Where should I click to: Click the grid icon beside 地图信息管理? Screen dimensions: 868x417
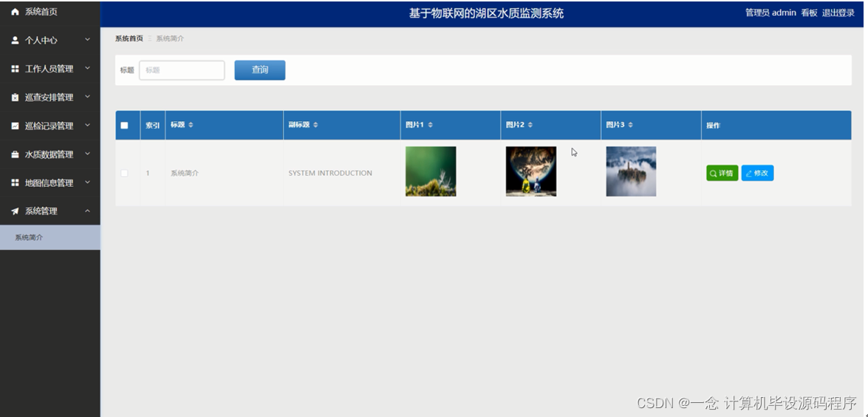[x=15, y=183]
